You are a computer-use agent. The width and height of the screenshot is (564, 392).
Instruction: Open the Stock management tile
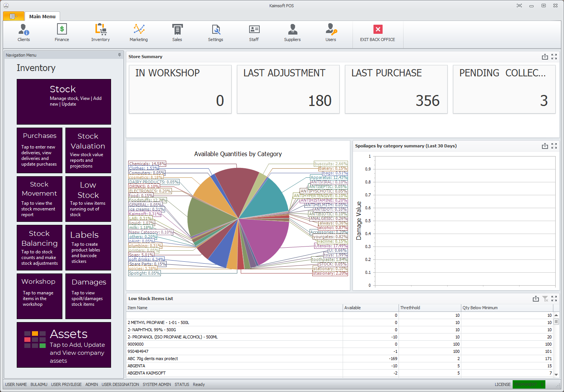click(x=64, y=102)
